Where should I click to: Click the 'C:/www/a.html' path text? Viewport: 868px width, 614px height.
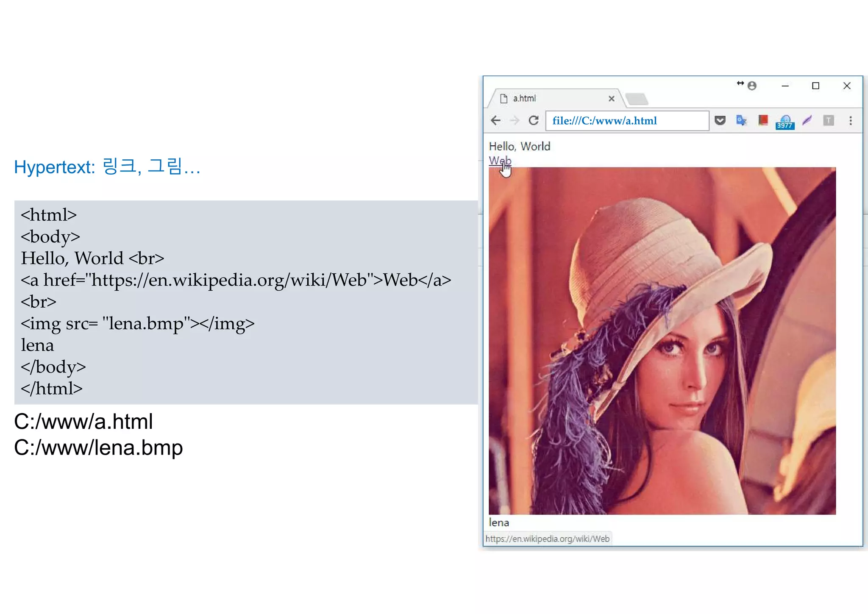tap(83, 422)
